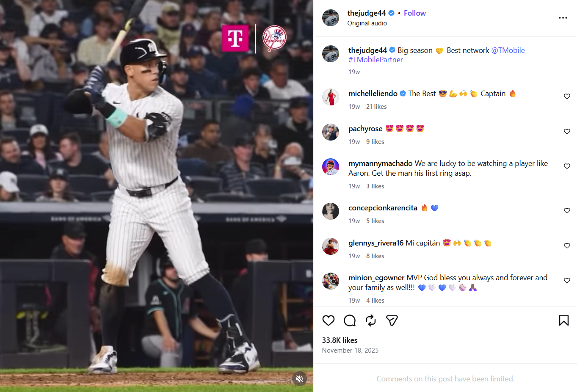
Task: View the 33.8K likes list
Action: tap(340, 340)
